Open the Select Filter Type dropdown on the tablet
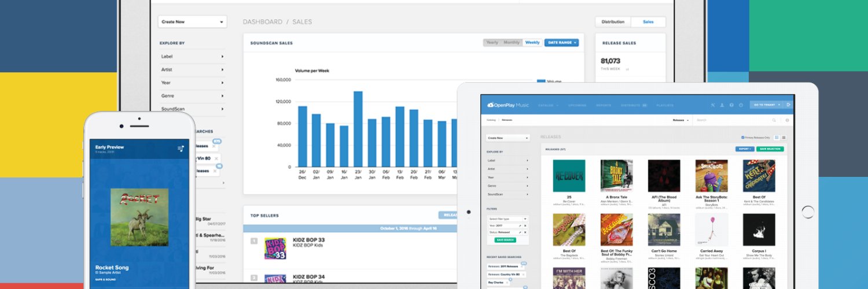This screenshot has width=868, height=289. [x=508, y=218]
